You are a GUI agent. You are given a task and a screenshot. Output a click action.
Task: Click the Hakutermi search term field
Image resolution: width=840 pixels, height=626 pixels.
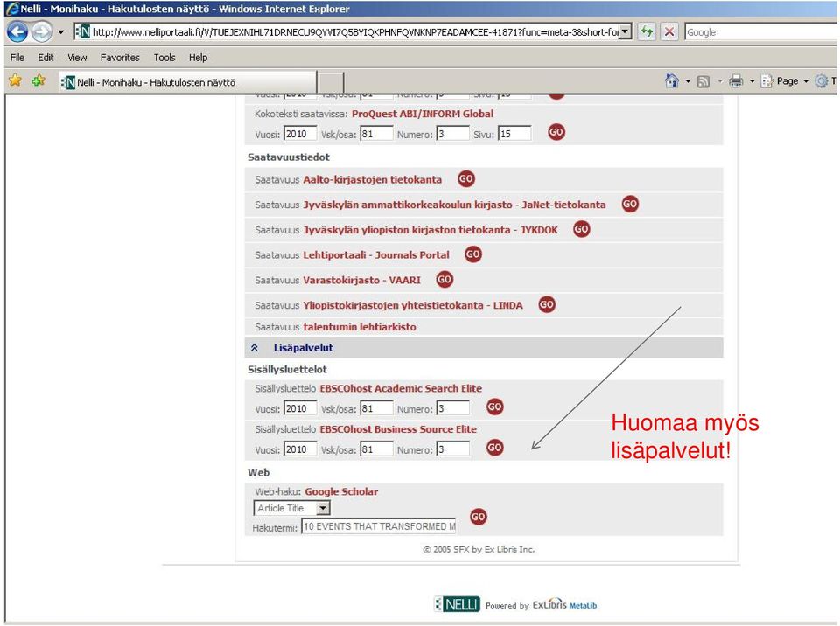(x=379, y=526)
